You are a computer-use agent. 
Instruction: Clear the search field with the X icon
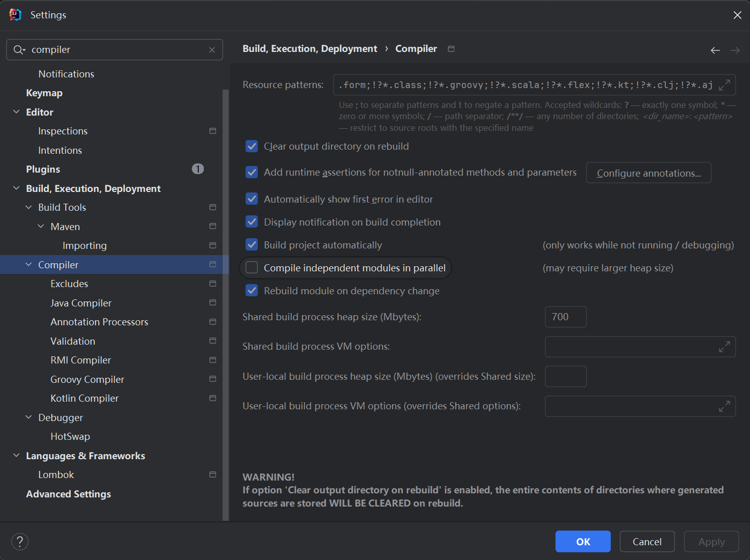(212, 50)
